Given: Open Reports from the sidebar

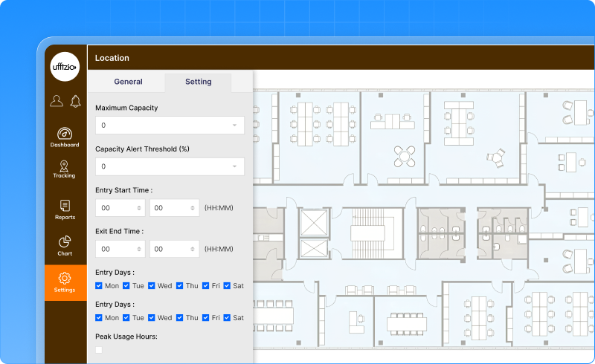Looking at the screenshot, I should coord(65,209).
